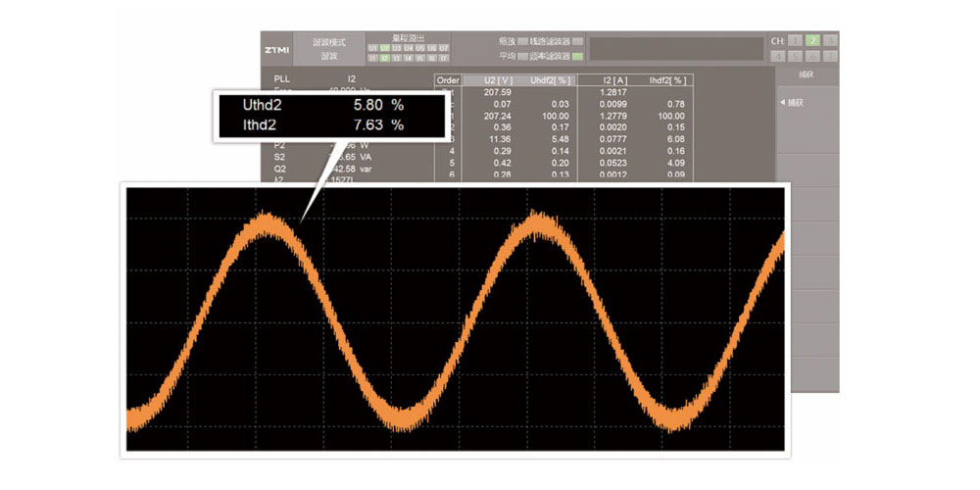The width and height of the screenshot is (980, 490).
Task: Click the U7 range overflow indicator
Action: pyautogui.click(x=443, y=47)
